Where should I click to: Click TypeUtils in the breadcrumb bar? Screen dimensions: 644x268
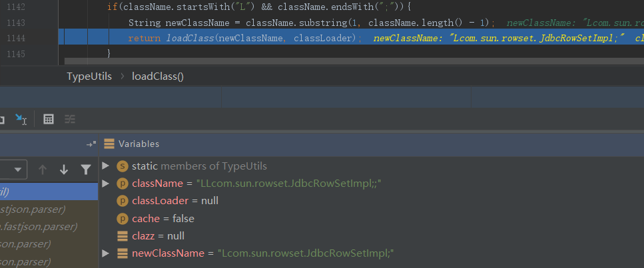pyautogui.click(x=89, y=76)
